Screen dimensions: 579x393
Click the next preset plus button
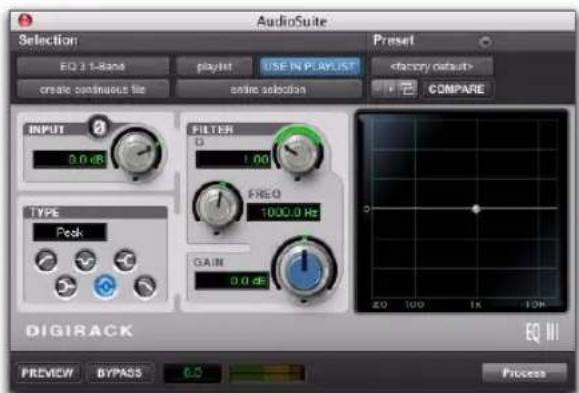pyautogui.click(x=390, y=89)
